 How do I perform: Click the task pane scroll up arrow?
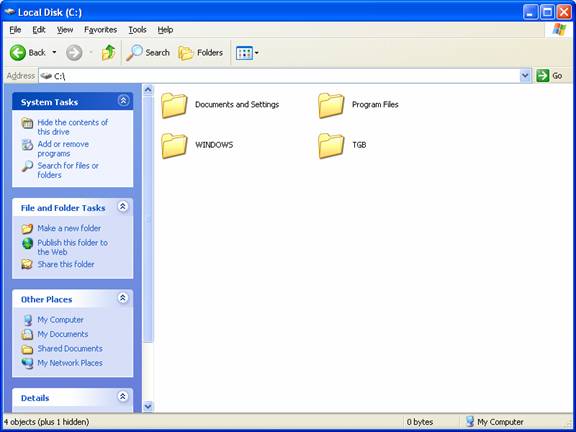tap(148, 90)
